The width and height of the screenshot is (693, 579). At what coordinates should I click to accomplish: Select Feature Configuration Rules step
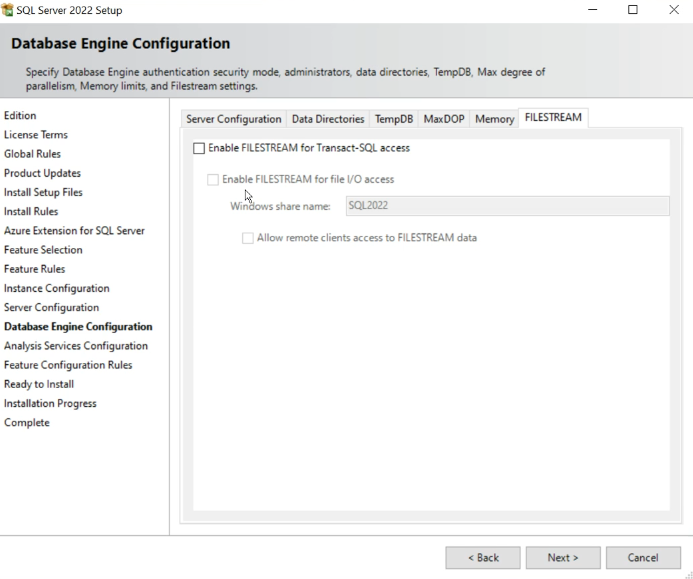click(68, 365)
